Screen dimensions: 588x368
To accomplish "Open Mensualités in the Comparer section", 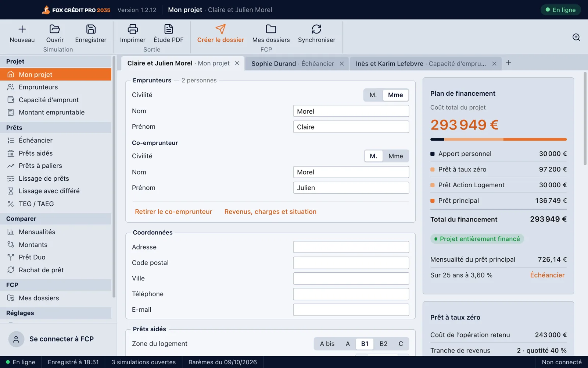I will tap(56, 232).
